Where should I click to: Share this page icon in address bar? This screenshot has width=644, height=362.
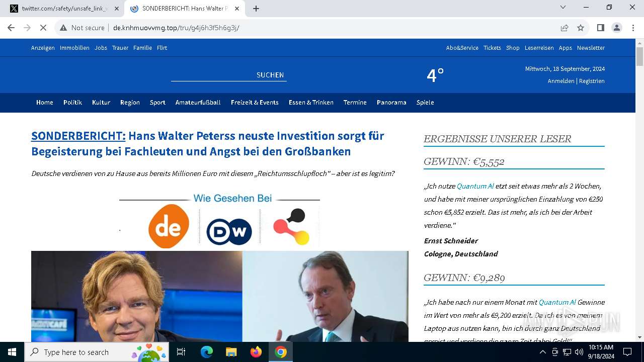565,28
